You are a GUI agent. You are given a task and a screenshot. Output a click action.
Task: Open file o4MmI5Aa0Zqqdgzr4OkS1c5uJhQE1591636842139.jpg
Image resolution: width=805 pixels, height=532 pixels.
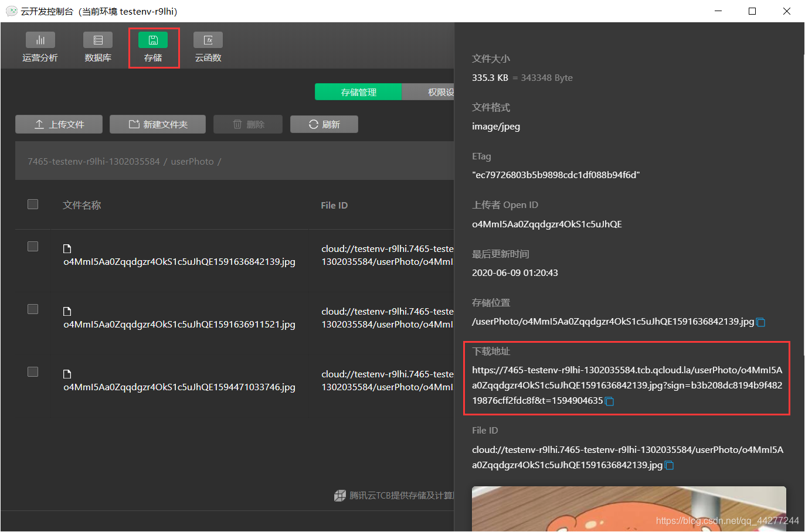click(x=179, y=262)
